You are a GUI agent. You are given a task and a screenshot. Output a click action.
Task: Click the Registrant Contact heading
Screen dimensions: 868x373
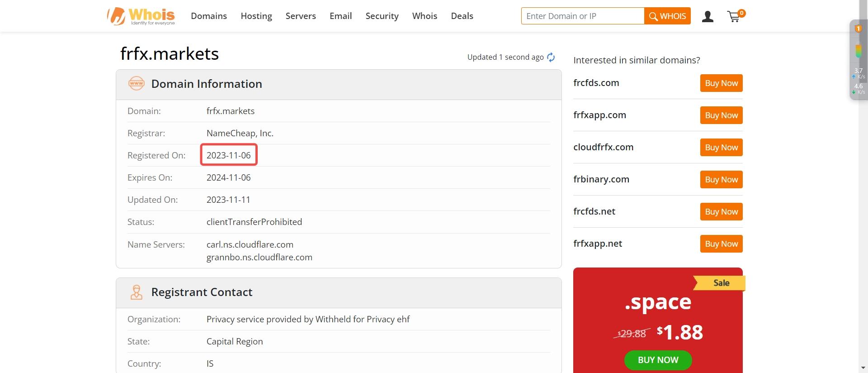click(x=202, y=292)
